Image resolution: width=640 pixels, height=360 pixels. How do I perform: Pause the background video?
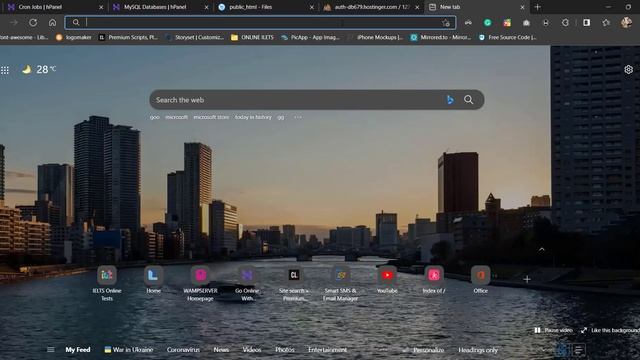point(553,330)
